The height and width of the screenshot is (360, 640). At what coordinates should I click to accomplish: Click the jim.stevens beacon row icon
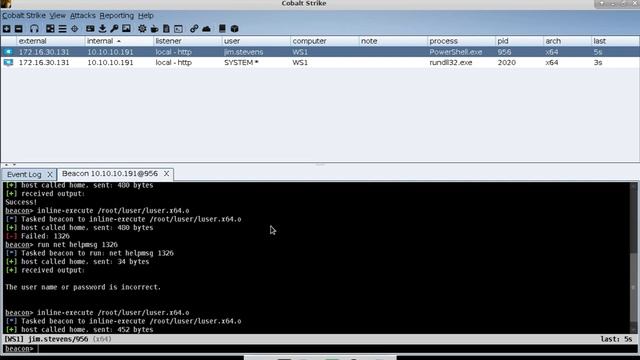[9, 52]
